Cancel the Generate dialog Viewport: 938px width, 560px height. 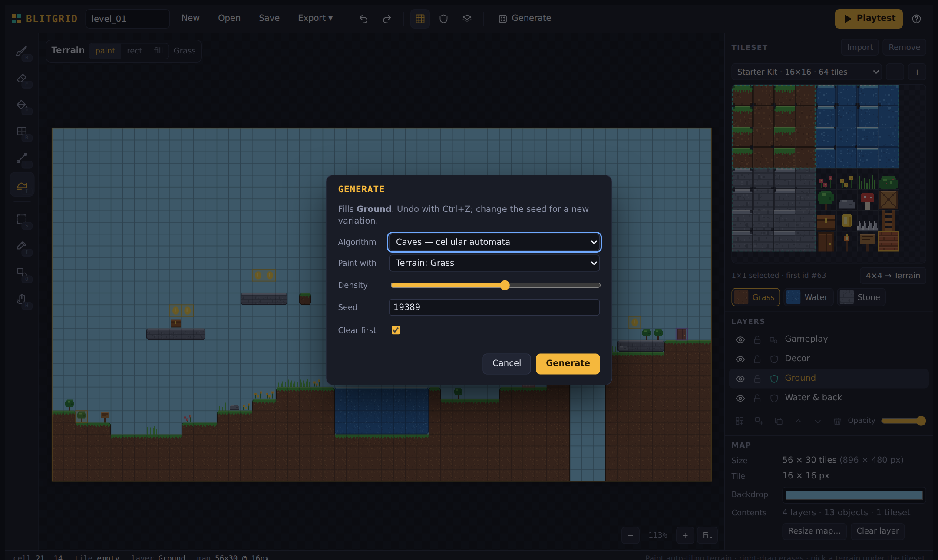click(x=506, y=363)
